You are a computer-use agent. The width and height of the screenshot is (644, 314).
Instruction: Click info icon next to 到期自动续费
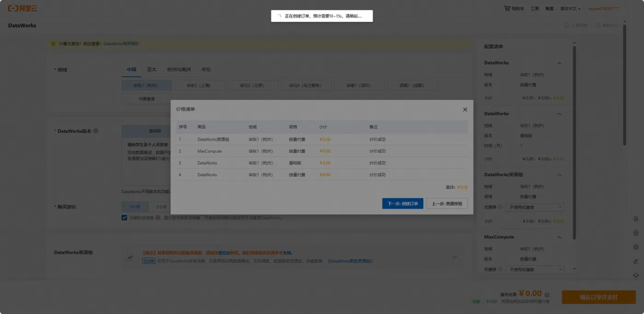[158, 218]
